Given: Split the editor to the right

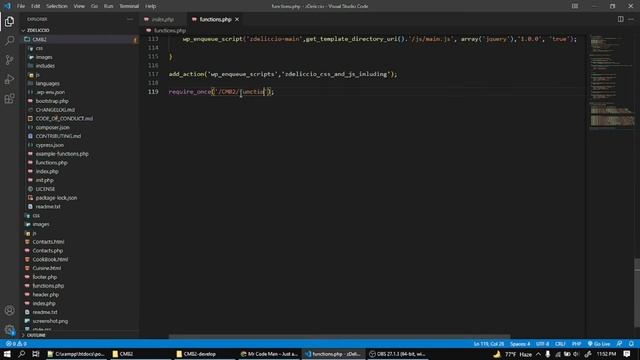Looking at the screenshot, I should (x=620, y=19).
